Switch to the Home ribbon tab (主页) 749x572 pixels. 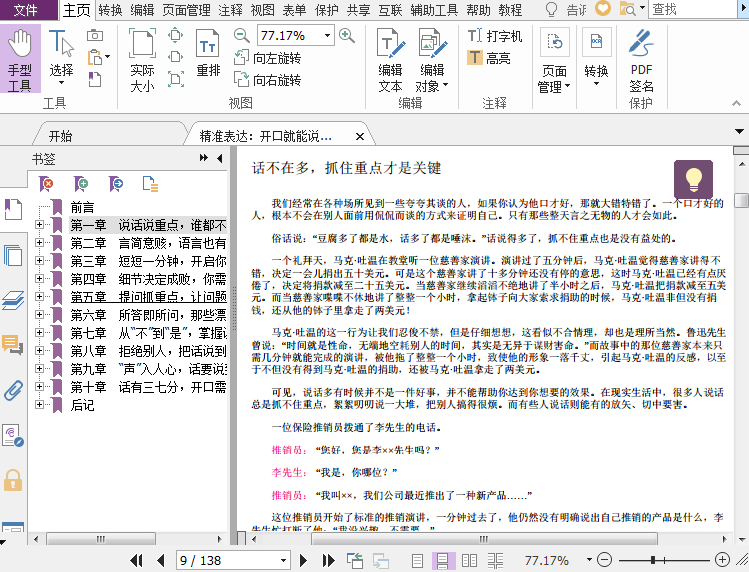pyautogui.click(x=76, y=10)
